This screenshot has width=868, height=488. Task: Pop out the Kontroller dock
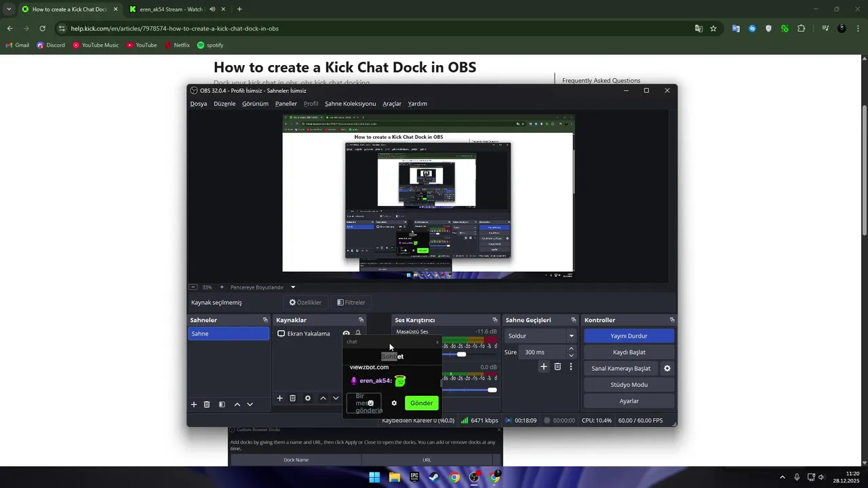[x=672, y=320]
